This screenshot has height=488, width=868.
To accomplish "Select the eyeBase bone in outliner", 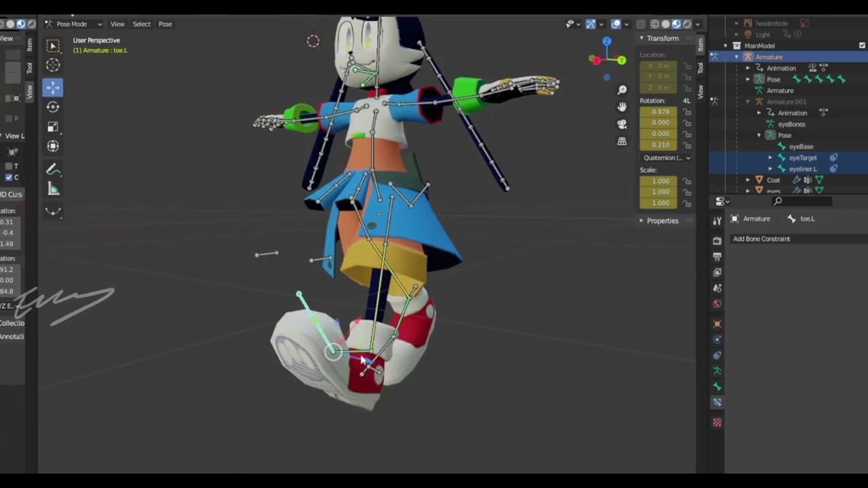I will tap(801, 146).
